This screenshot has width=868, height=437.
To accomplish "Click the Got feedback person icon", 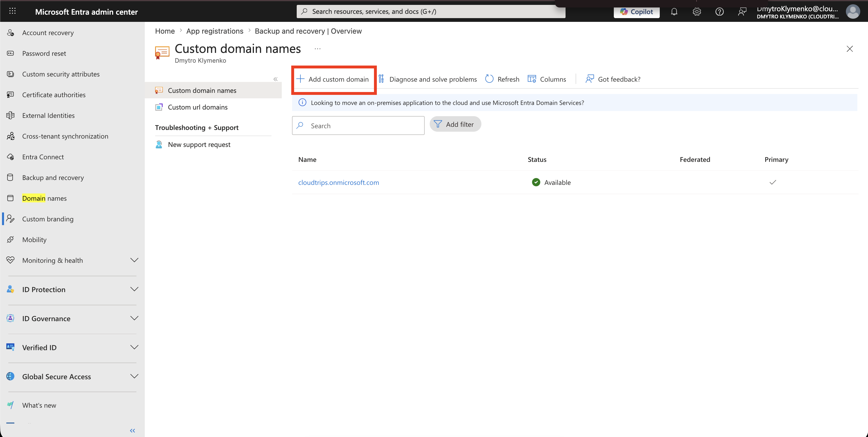I will (x=590, y=79).
